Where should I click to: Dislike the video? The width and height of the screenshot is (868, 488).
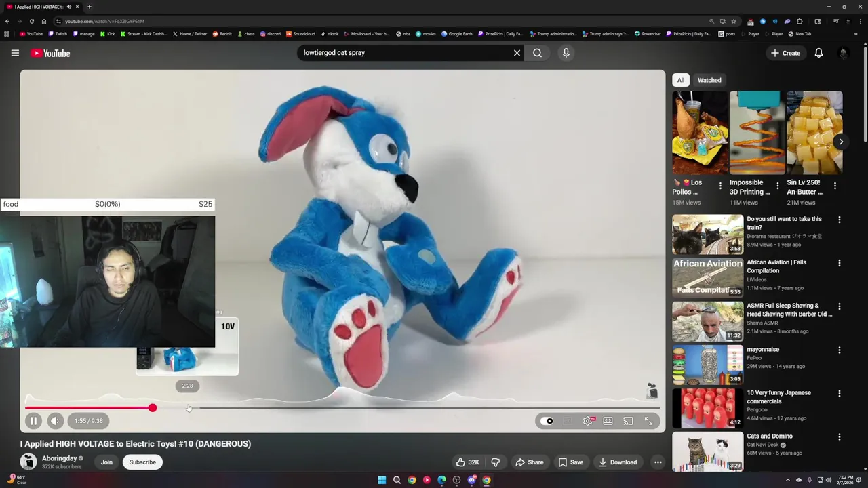[496, 462]
